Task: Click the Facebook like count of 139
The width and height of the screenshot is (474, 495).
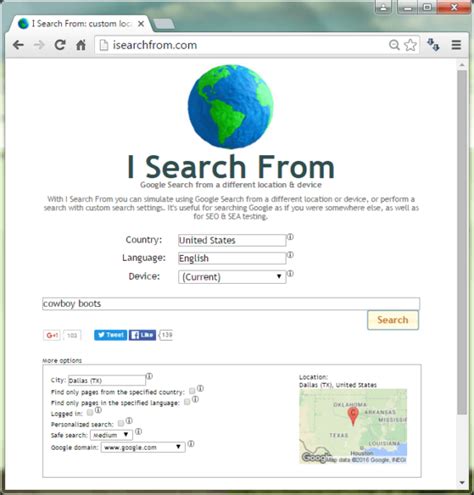Action: coord(166,335)
